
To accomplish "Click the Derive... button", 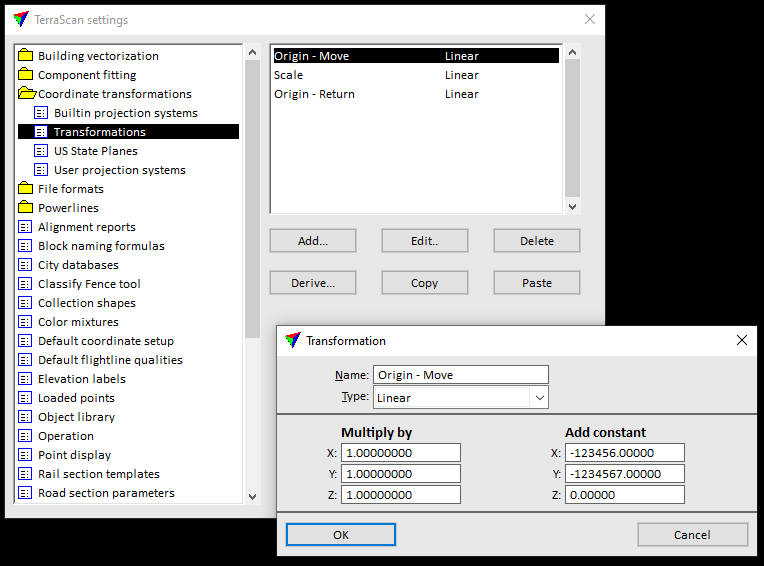I will pyautogui.click(x=313, y=283).
